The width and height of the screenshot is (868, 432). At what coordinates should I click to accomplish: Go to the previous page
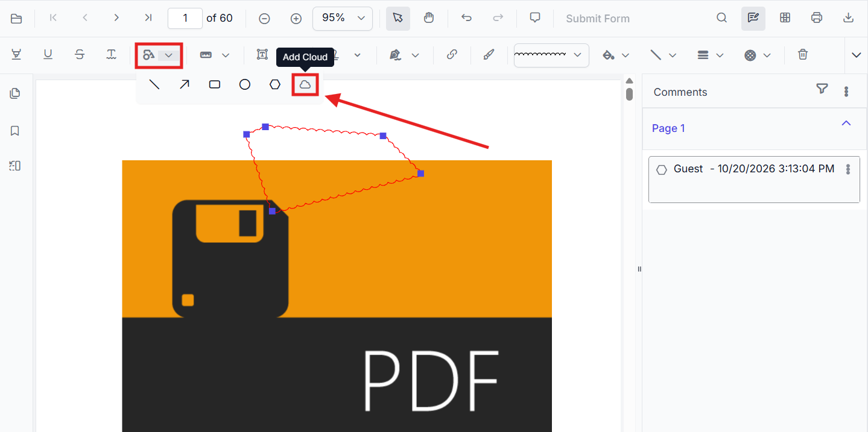click(x=85, y=18)
